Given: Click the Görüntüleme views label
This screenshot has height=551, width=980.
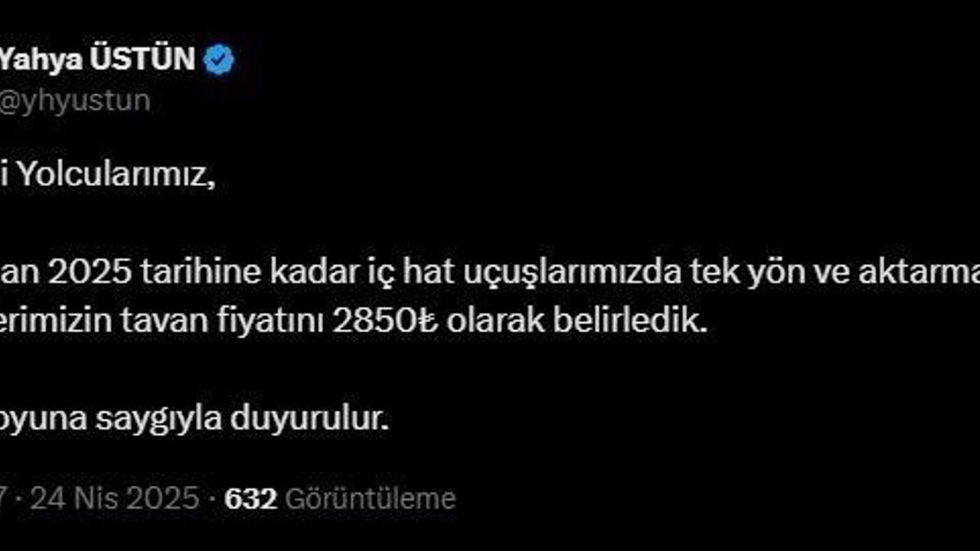Looking at the screenshot, I should pos(370,499).
